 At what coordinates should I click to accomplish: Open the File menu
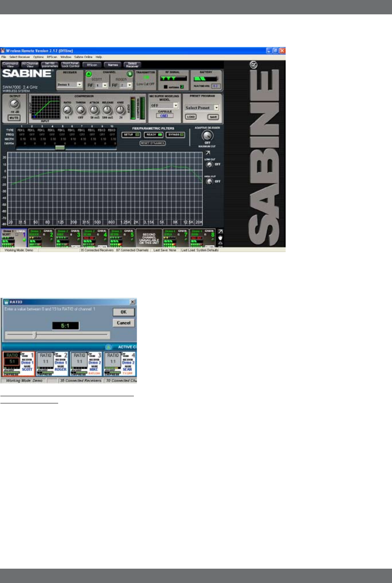4,57
